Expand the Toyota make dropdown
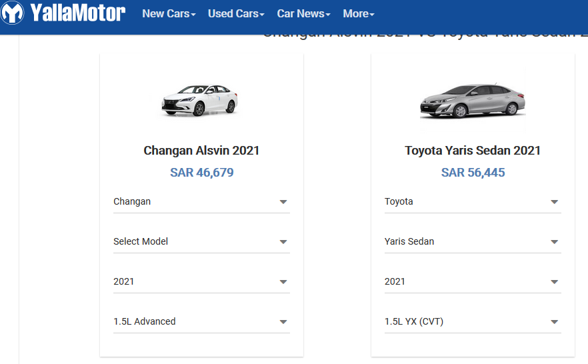Image resolution: width=588 pixels, height=364 pixels. (473, 202)
